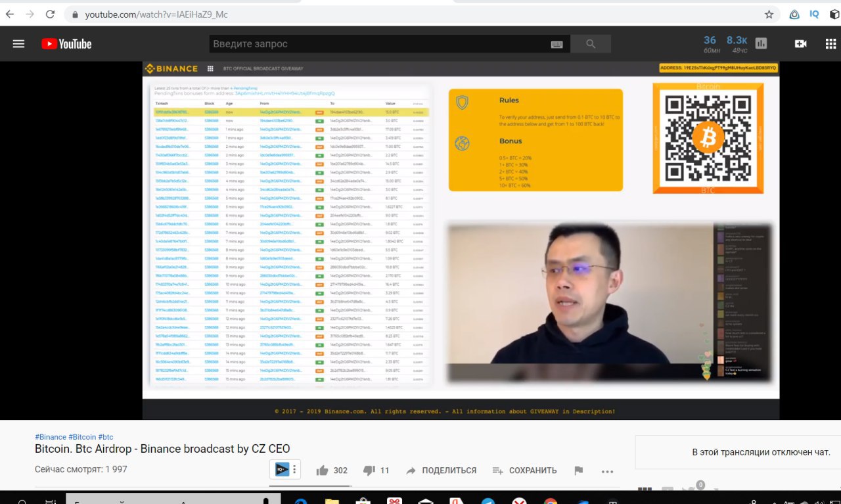This screenshot has height=504, width=841.
Task: Click the Bitcoin QR code in video
Action: coord(708,138)
